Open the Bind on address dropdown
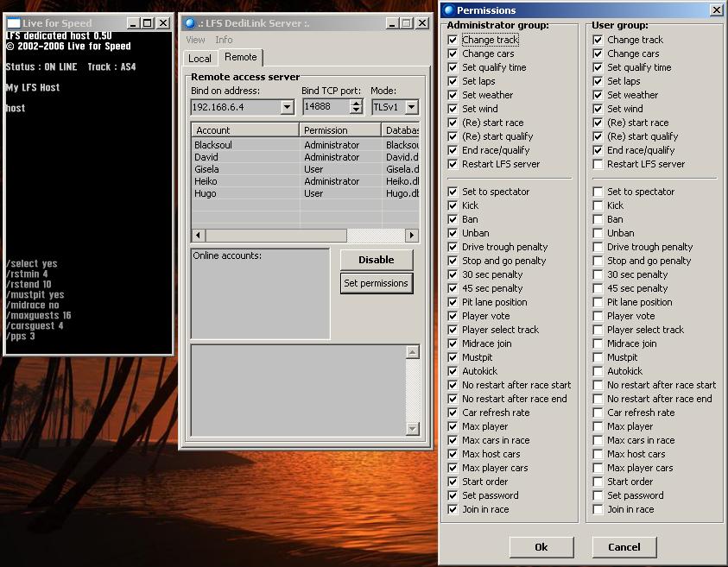This screenshot has height=567, width=728. tap(287, 107)
